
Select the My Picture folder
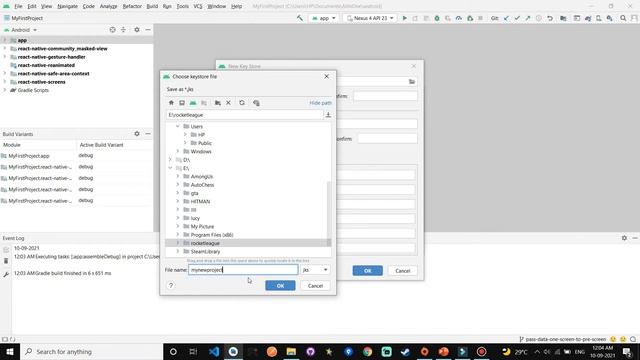tap(202, 226)
